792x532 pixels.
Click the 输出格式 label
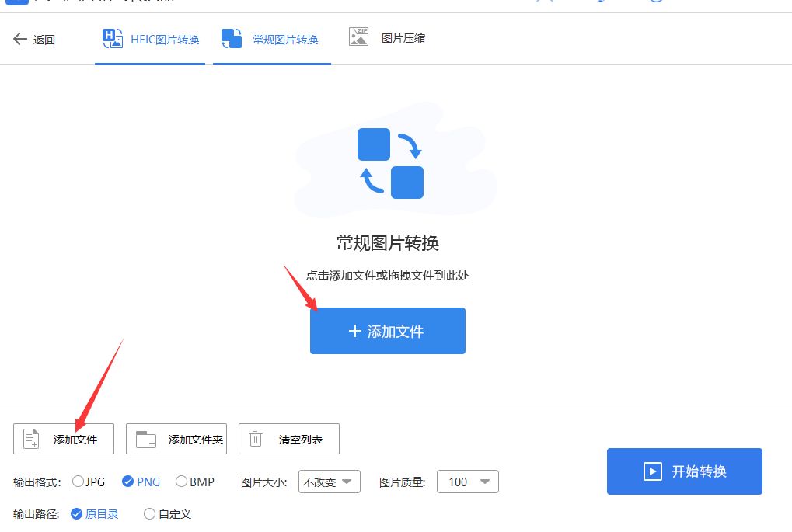(37, 482)
